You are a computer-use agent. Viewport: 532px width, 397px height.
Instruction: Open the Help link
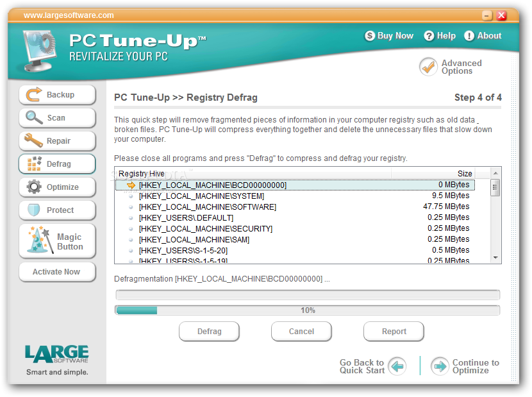coord(440,36)
